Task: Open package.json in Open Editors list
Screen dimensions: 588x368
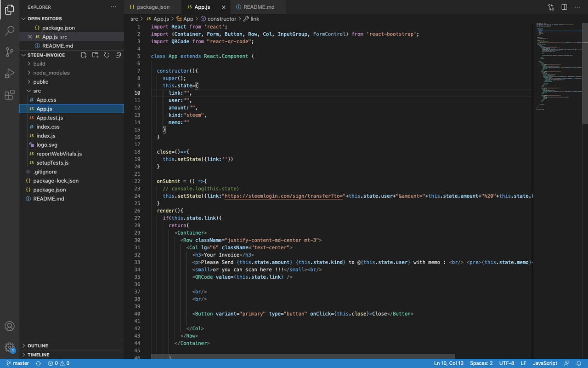Action: (x=72, y=28)
